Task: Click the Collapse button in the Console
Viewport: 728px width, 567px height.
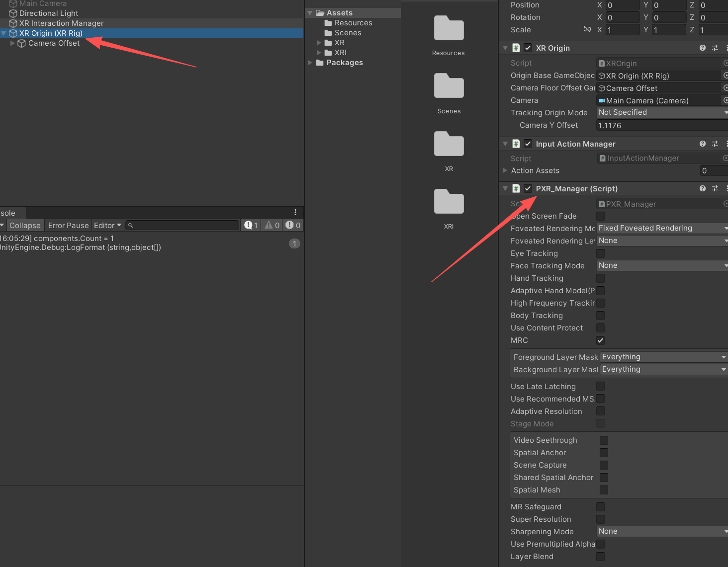Action: click(25, 225)
